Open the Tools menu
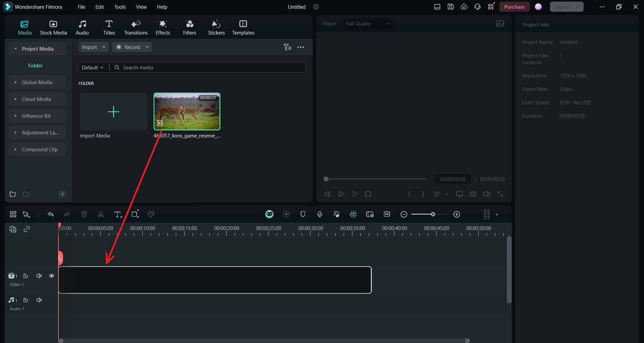The width and height of the screenshot is (644, 343). (x=120, y=7)
